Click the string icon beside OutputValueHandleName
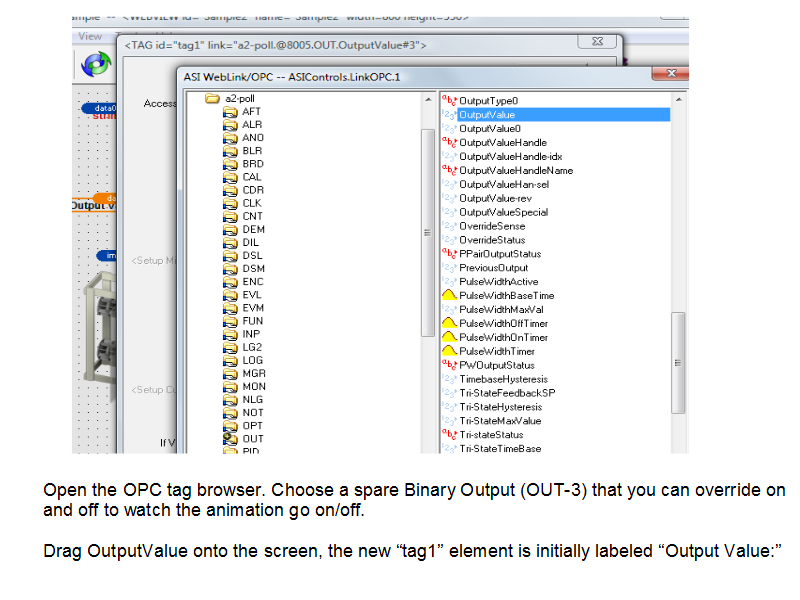This screenshot has width=800, height=600. pyautogui.click(x=449, y=170)
